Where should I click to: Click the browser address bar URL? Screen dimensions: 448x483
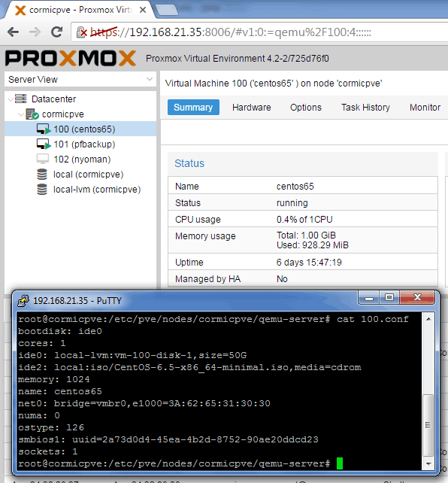click(231, 32)
